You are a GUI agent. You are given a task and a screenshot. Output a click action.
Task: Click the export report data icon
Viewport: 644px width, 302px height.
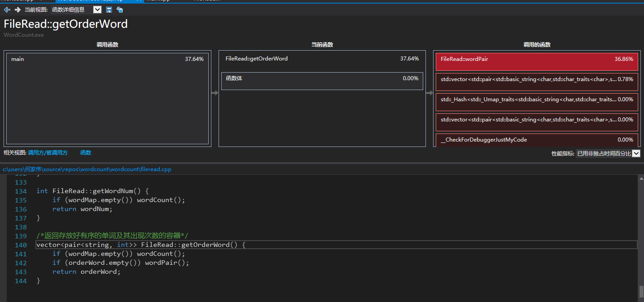coord(120,9)
